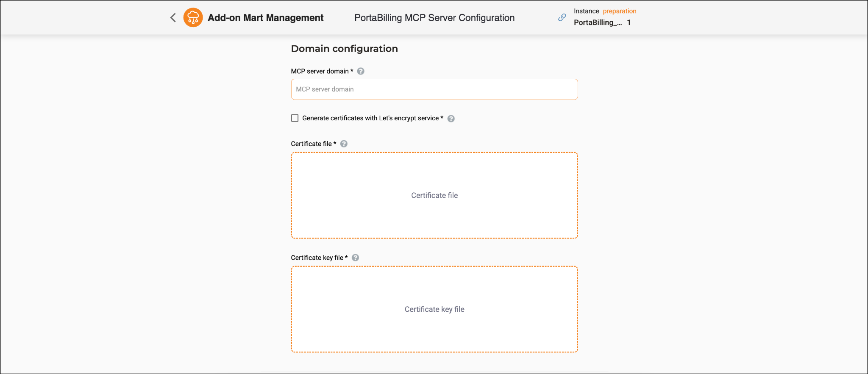The image size is (868, 374).
Task: Click the Add-on Mart Management title
Action: [265, 18]
